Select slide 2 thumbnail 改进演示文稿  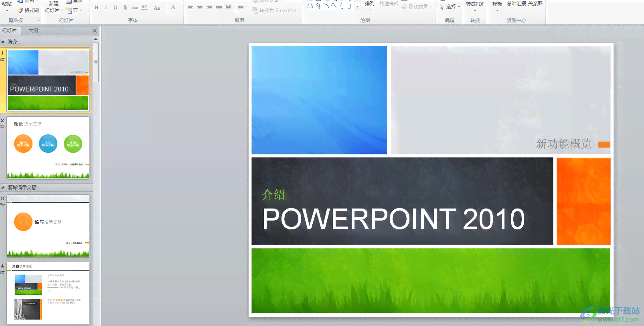click(x=48, y=148)
